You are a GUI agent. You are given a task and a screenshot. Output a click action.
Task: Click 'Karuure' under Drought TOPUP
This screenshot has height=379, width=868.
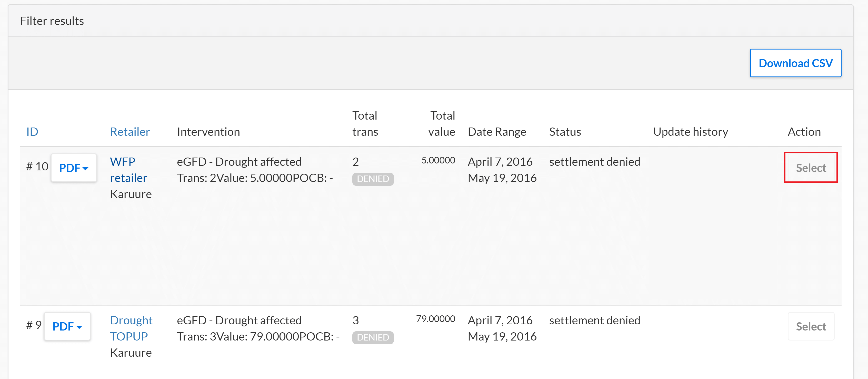pyautogui.click(x=131, y=352)
